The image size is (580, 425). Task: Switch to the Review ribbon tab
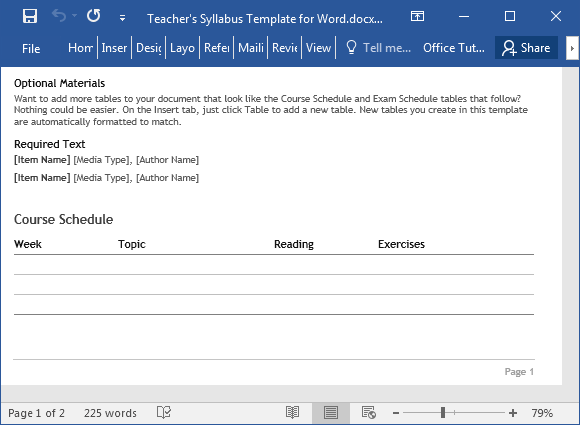(285, 48)
